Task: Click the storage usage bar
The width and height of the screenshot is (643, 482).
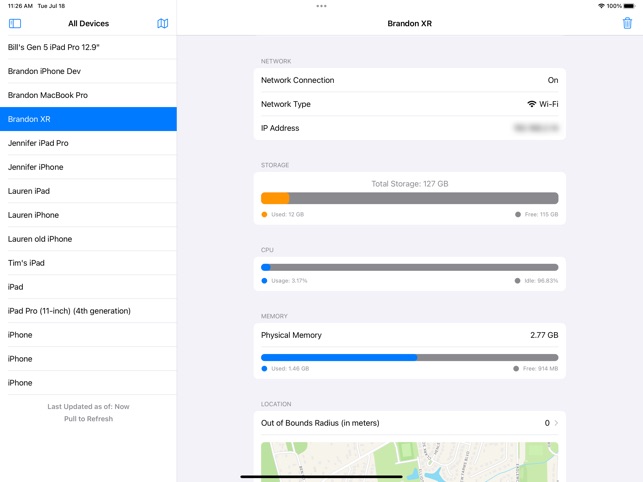Action: click(409, 198)
